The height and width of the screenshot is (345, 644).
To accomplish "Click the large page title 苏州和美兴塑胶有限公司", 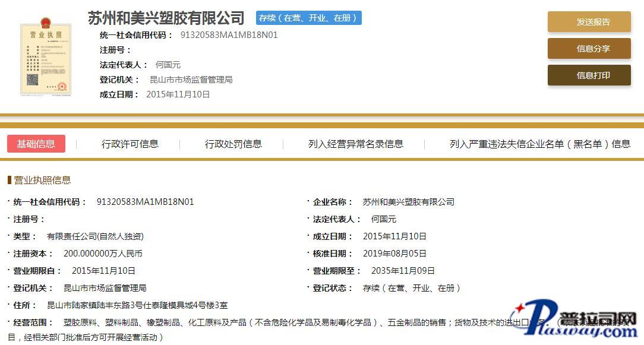I will point(166,18).
